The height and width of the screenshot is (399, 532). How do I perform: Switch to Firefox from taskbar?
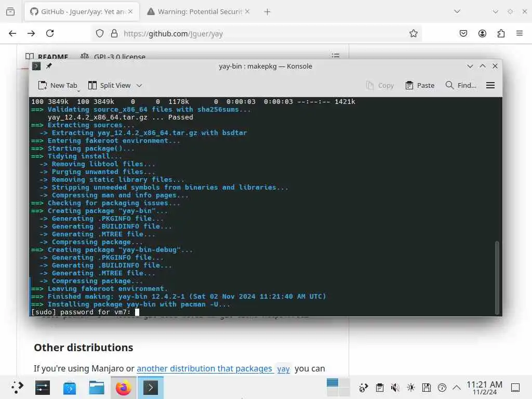pyautogui.click(x=124, y=388)
